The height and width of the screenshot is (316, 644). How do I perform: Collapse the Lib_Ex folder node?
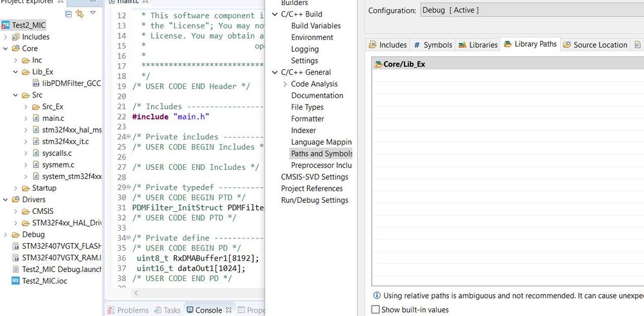coord(15,72)
